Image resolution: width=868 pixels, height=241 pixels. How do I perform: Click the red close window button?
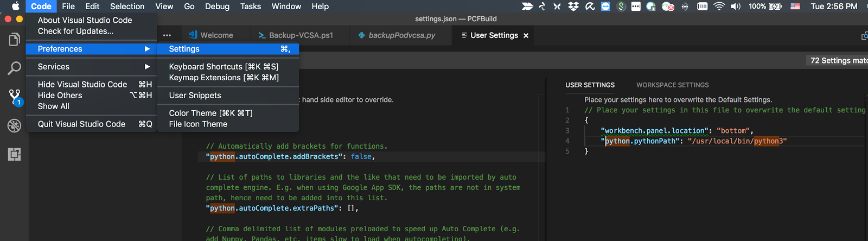pos(8,19)
